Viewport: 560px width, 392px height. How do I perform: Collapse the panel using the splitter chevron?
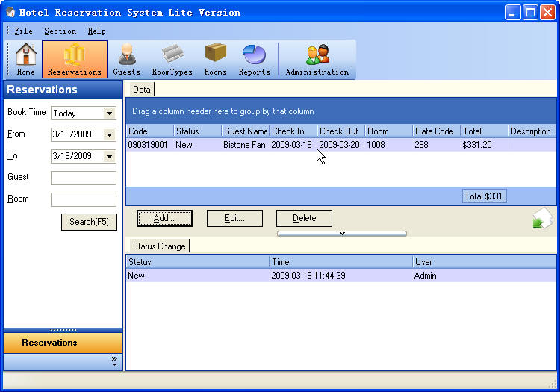(x=342, y=234)
